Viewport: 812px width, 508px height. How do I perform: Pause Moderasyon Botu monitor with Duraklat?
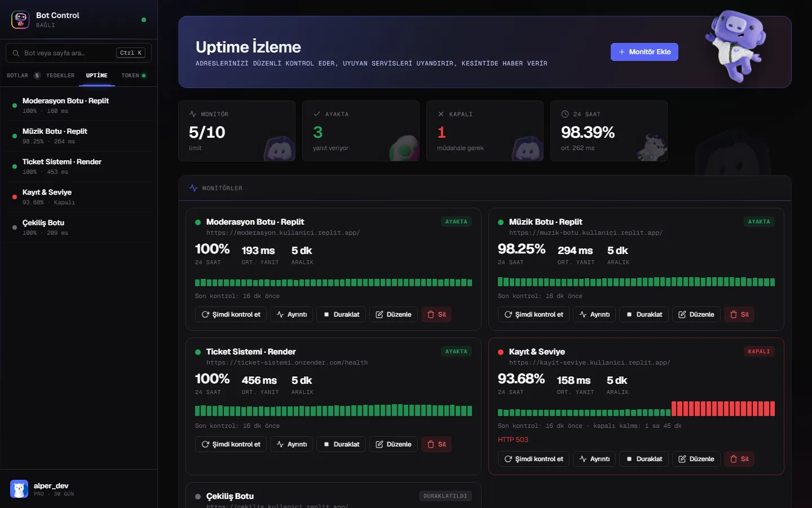341,314
